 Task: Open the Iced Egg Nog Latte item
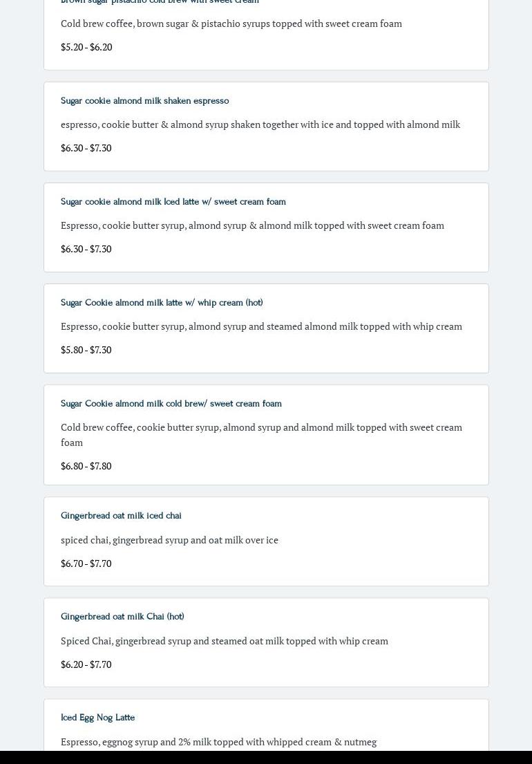pos(97,718)
